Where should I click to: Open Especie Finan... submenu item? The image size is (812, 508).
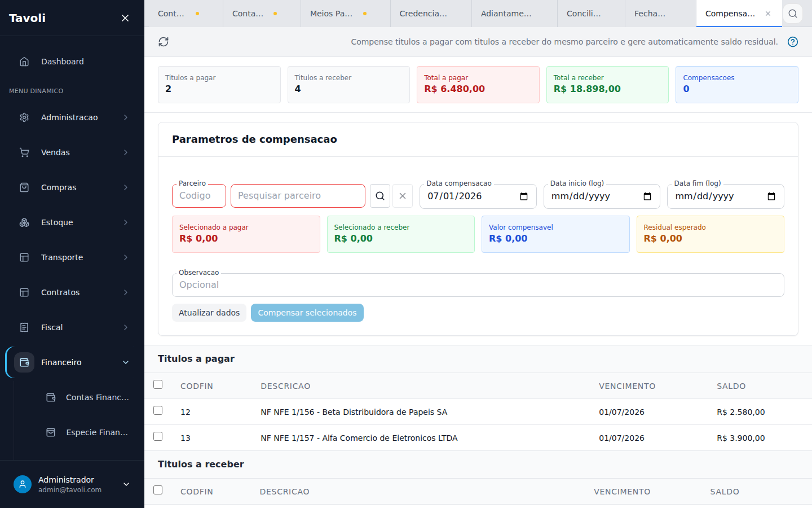click(88, 432)
